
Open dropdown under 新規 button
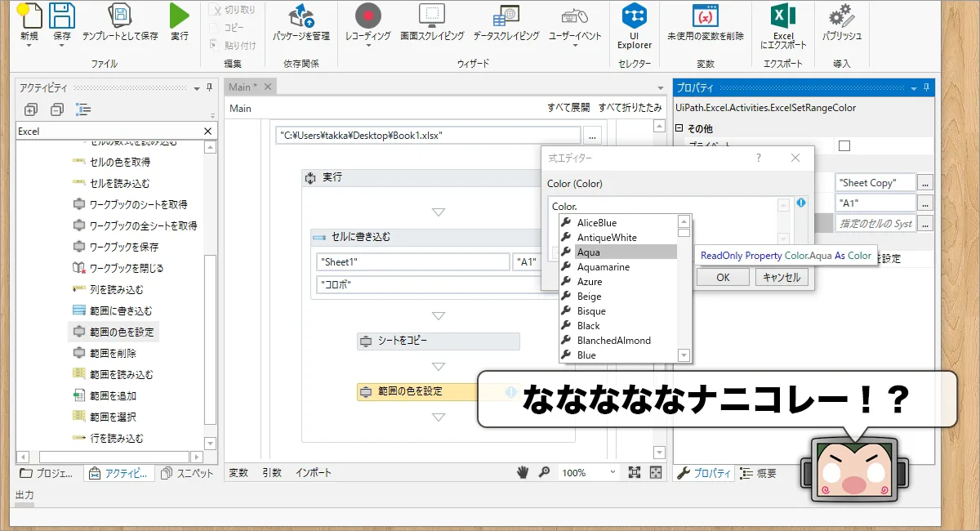[x=29, y=46]
